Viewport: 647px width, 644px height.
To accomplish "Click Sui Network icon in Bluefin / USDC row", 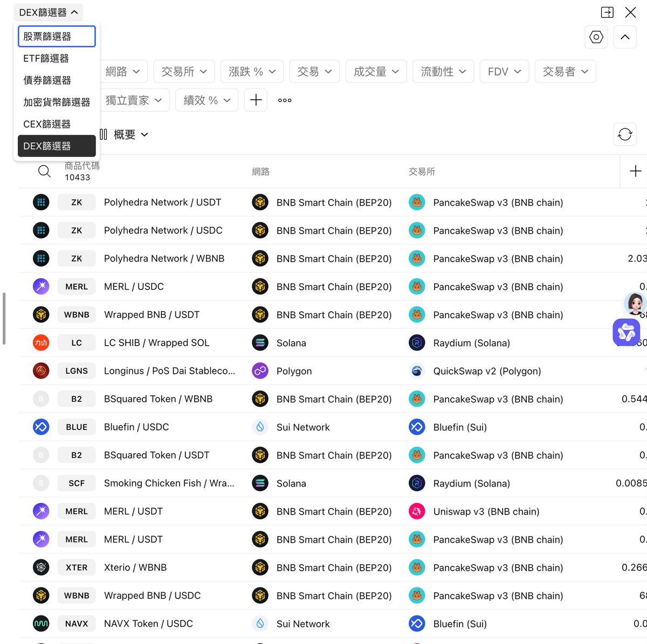I will tap(260, 427).
